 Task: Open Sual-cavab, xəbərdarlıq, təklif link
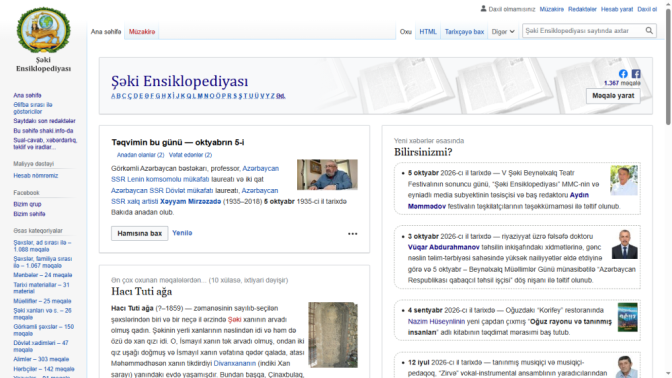(x=45, y=144)
